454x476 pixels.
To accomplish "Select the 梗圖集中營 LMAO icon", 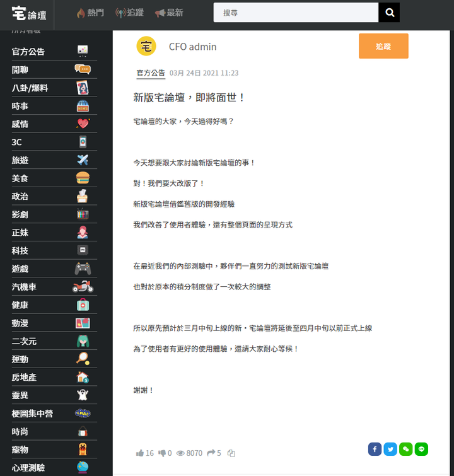I will pos(83,413).
